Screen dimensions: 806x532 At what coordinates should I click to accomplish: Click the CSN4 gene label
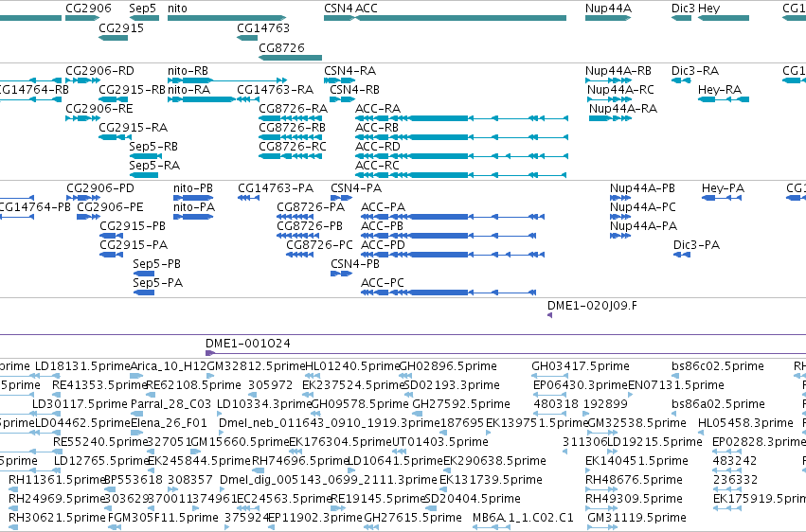coord(338,9)
